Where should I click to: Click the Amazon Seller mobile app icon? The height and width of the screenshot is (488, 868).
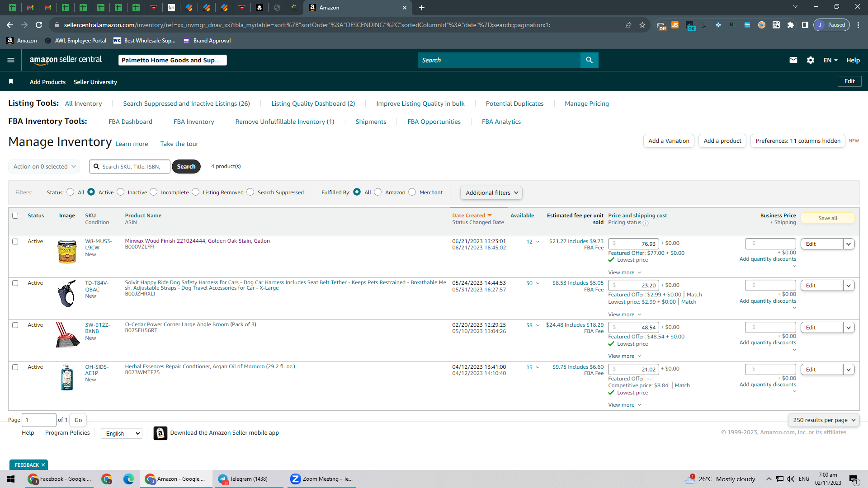point(160,433)
